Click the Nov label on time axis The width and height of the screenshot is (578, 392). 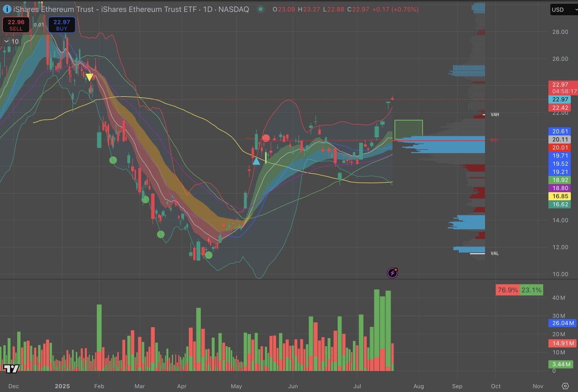point(539,386)
